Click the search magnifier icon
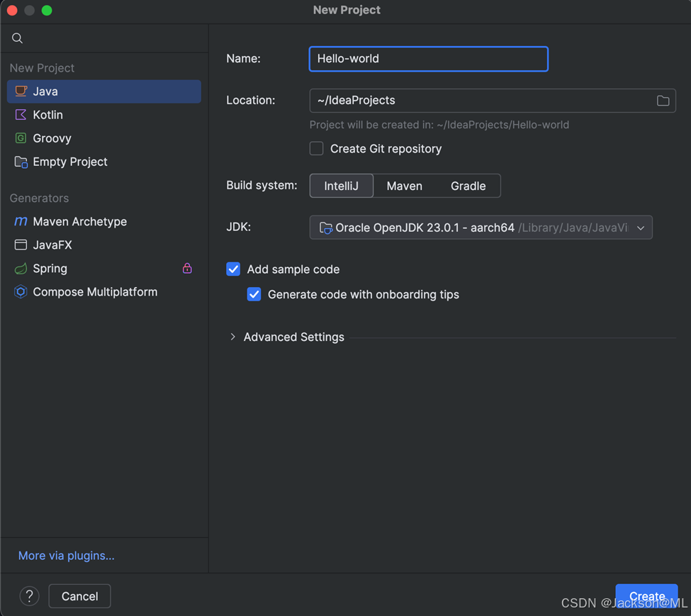The height and width of the screenshot is (616, 691). [18, 38]
